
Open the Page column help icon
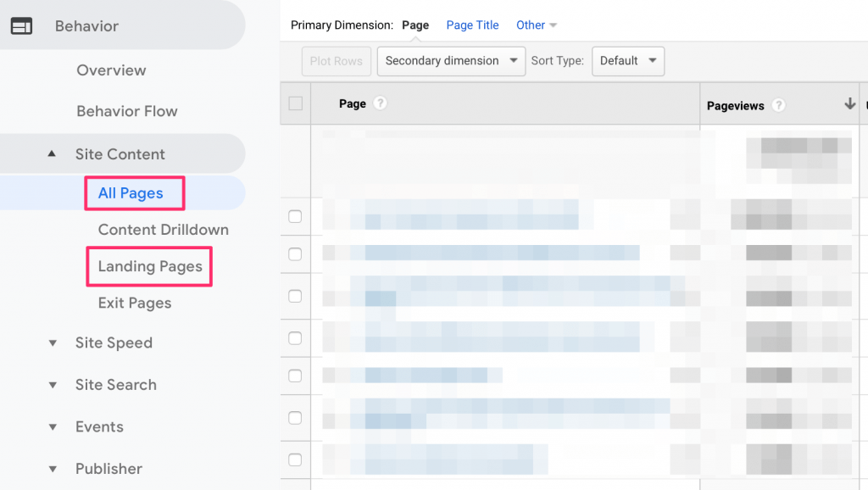[x=379, y=103]
